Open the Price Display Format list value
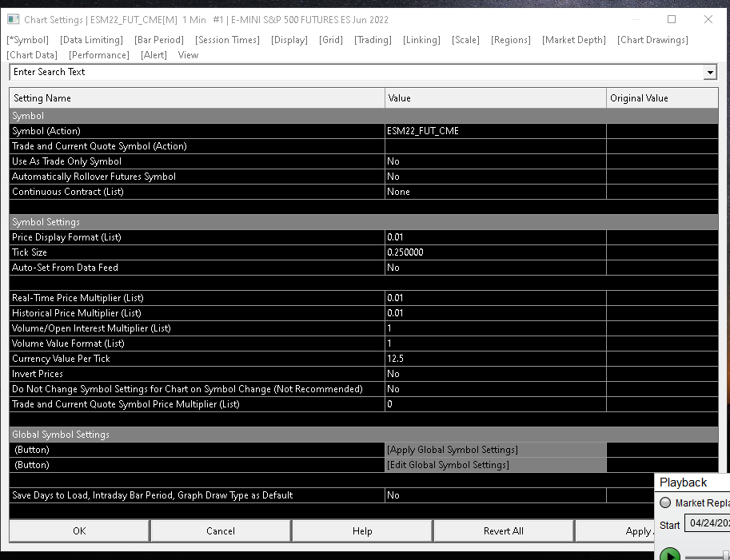This screenshot has height=560, width=730. [496, 237]
